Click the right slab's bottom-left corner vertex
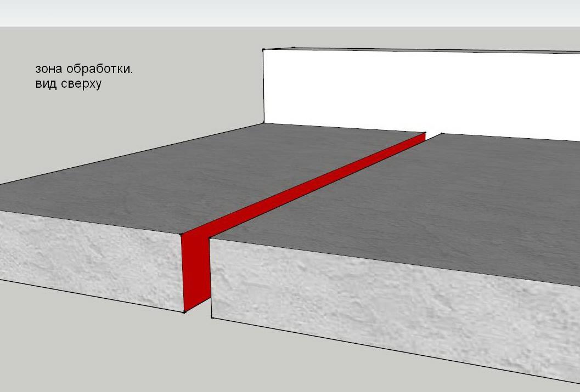580x392 pixels. [212, 317]
